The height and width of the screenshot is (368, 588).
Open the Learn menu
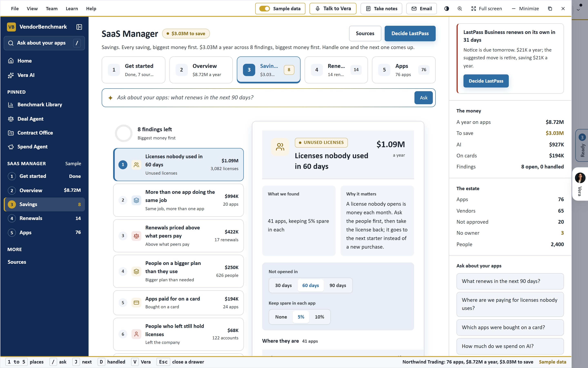(72, 9)
